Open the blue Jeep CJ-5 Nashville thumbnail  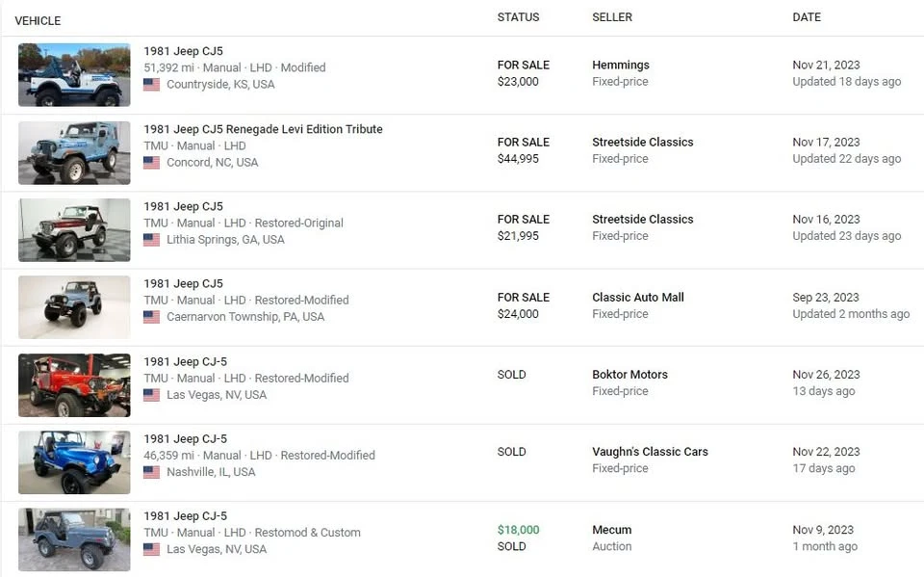74,462
